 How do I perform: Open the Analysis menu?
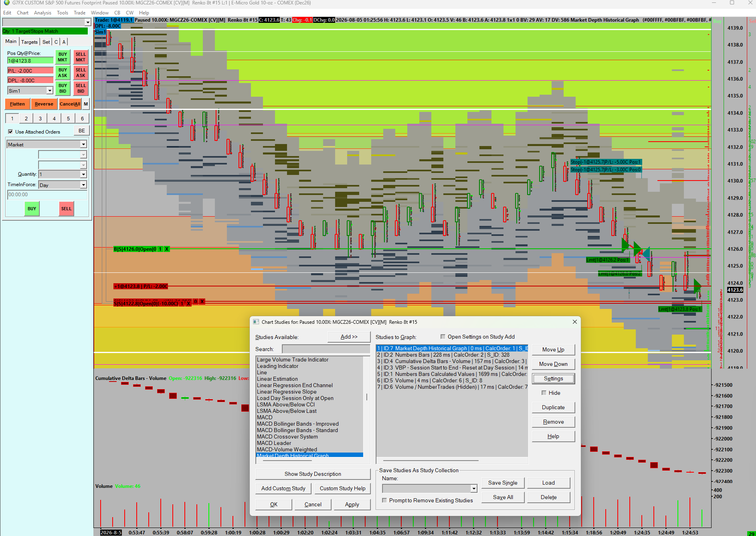pos(43,12)
